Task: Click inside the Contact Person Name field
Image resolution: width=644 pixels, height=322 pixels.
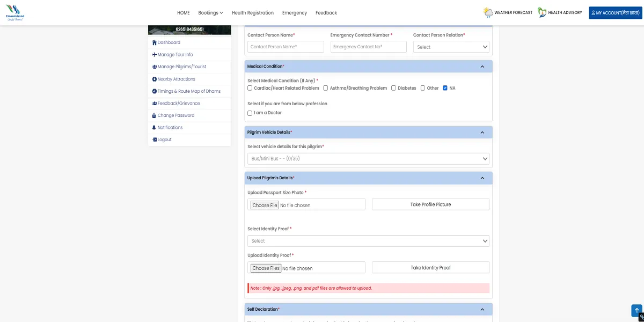Action: [285, 47]
